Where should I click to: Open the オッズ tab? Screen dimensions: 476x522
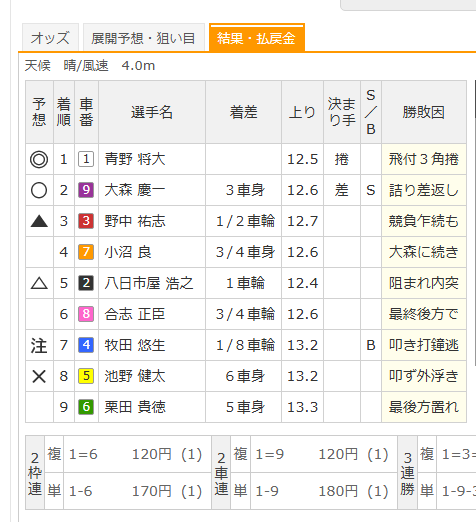pos(50,37)
